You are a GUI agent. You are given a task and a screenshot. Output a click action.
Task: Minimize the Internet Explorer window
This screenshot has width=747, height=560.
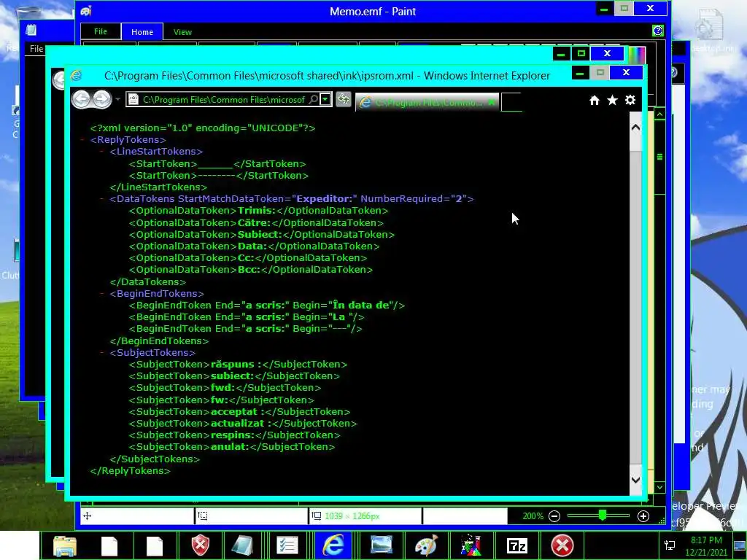tap(580, 73)
